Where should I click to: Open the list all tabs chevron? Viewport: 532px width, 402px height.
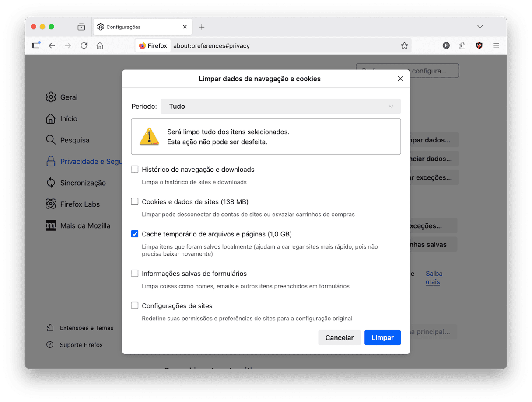click(480, 27)
